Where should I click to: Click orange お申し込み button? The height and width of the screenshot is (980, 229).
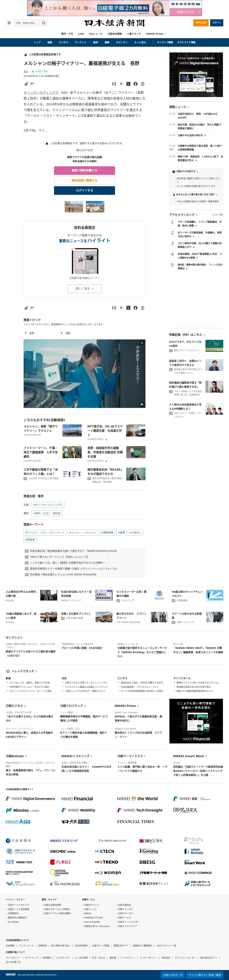coord(201,23)
